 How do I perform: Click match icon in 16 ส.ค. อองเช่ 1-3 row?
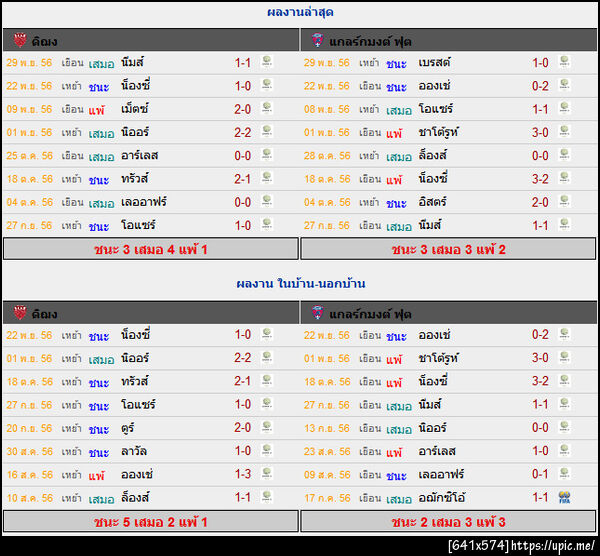266,474
